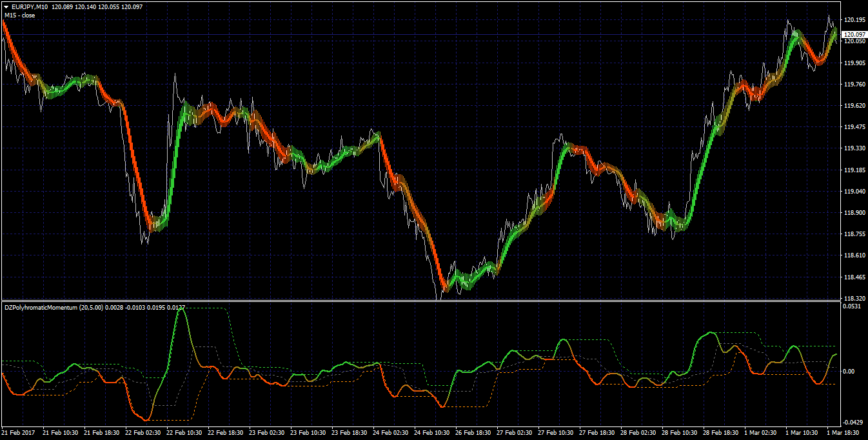This screenshot has height=440, width=868.
Task: Click the 118.320 price scale value
Action: click(854, 299)
